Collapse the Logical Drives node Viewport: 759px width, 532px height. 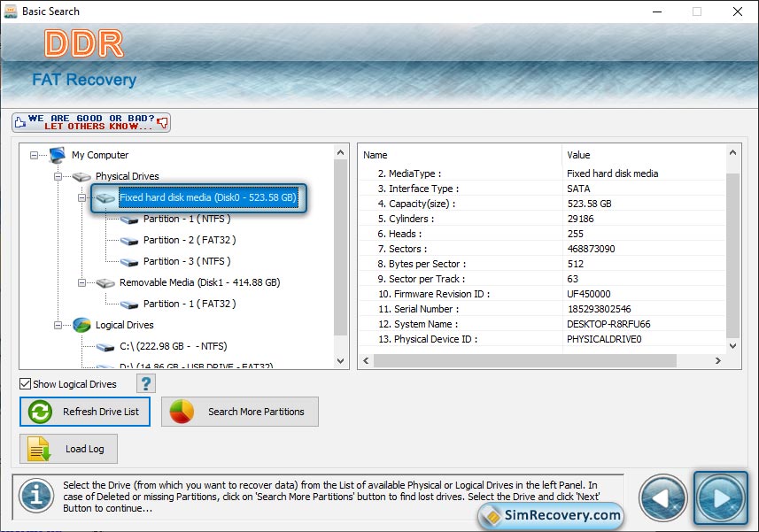coord(58,326)
